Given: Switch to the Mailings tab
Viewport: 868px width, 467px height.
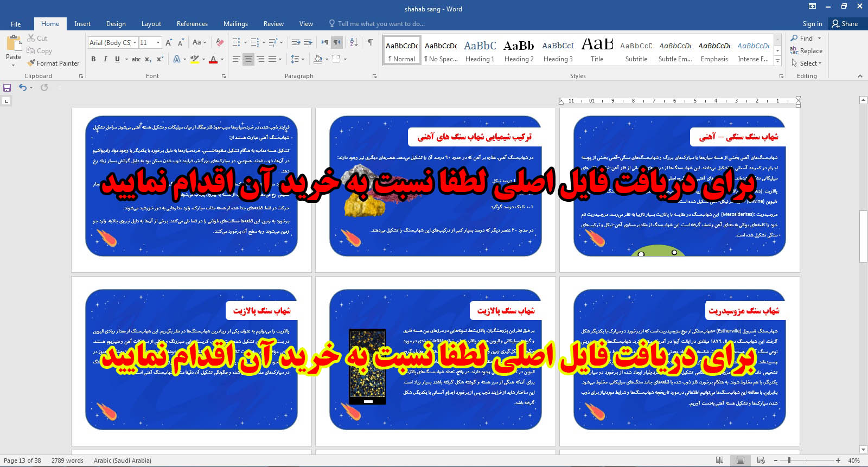Looking at the screenshot, I should [x=235, y=24].
